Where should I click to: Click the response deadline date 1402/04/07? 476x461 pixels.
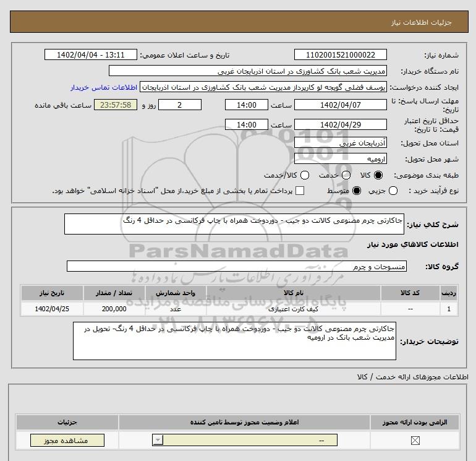340,105
